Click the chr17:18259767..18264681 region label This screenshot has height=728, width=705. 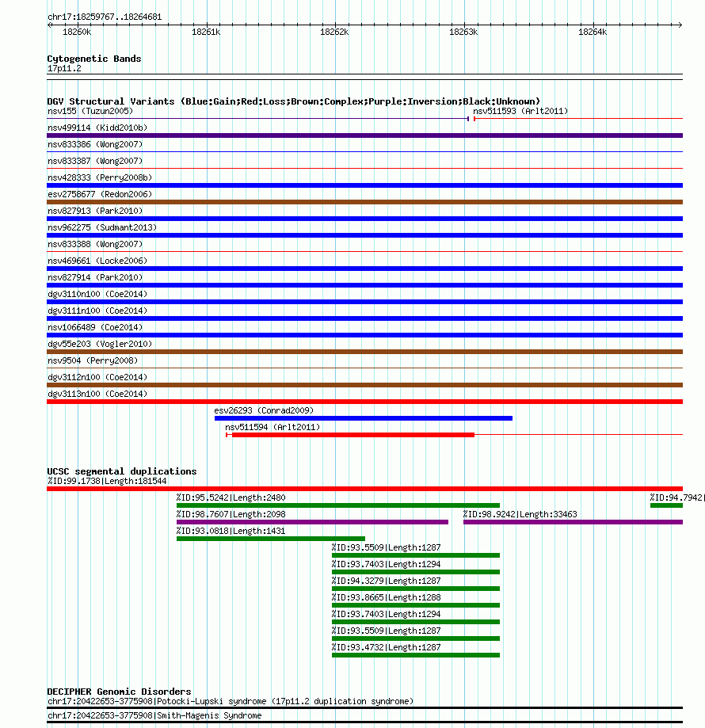105,17
